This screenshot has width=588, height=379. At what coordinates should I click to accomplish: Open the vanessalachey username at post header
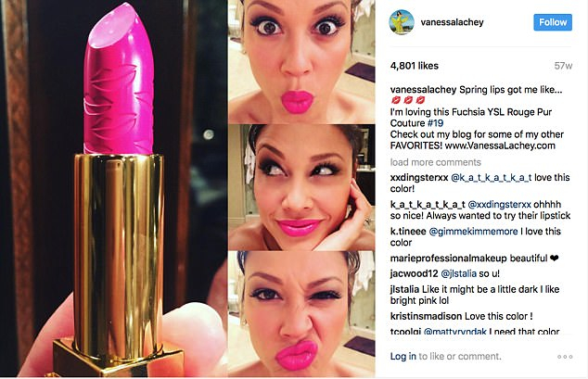[x=452, y=22]
